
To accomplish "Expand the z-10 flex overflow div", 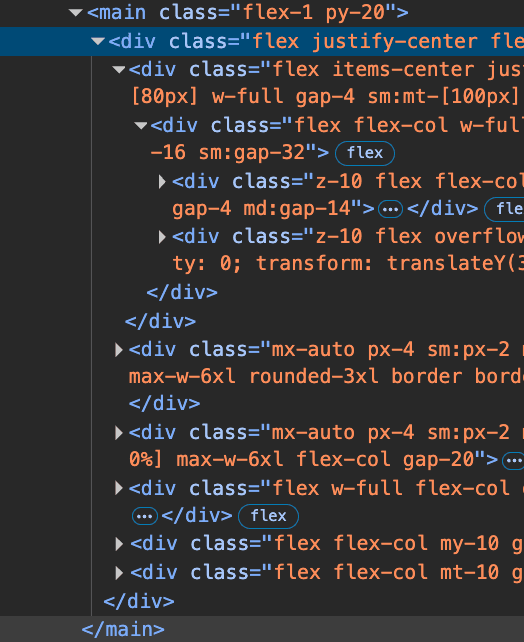I will tap(162, 237).
